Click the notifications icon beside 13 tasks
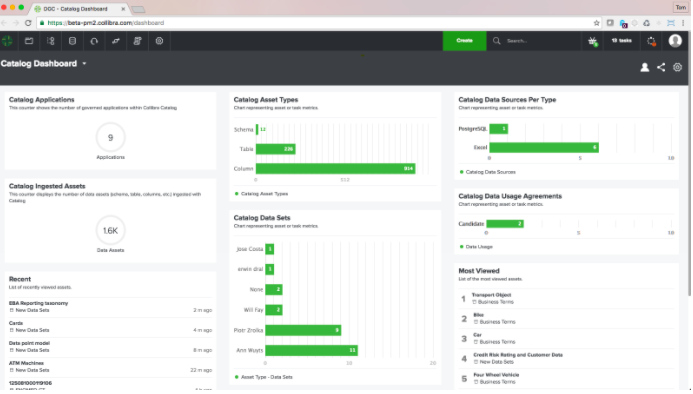Screen dimensions: 693x394 pos(651,41)
